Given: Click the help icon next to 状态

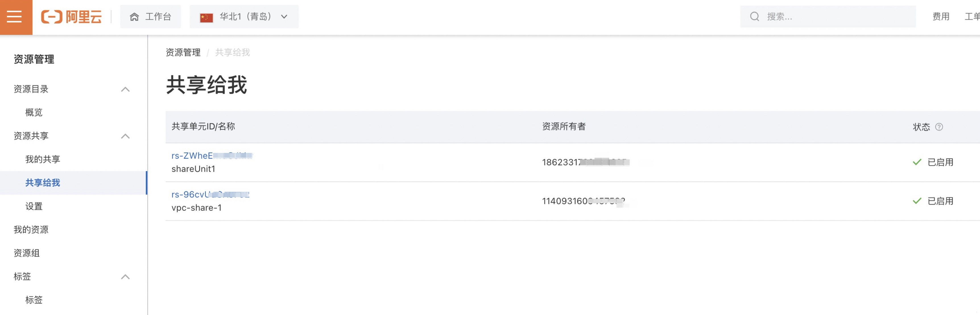Looking at the screenshot, I should click(938, 127).
